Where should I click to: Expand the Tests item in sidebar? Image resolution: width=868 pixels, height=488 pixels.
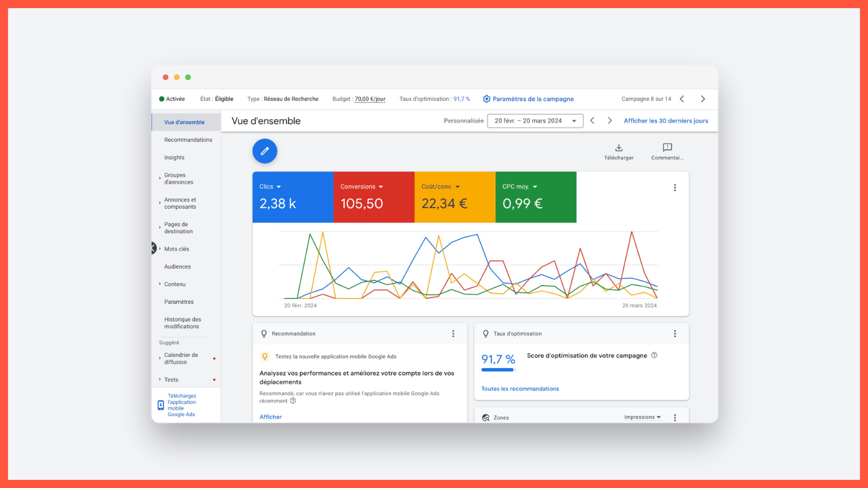click(159, 379)
